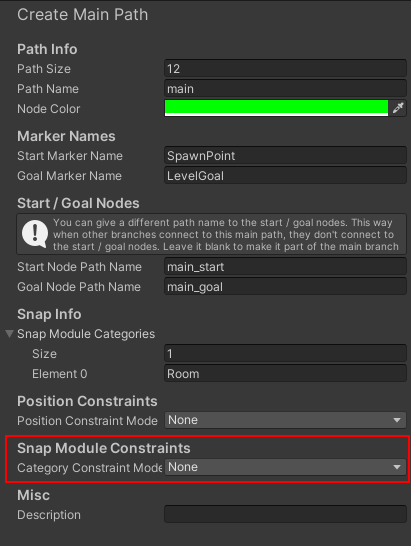The height and width of the screenshot is (546, 411).
Task: Click the Path Size label
Action: point(44,69)
